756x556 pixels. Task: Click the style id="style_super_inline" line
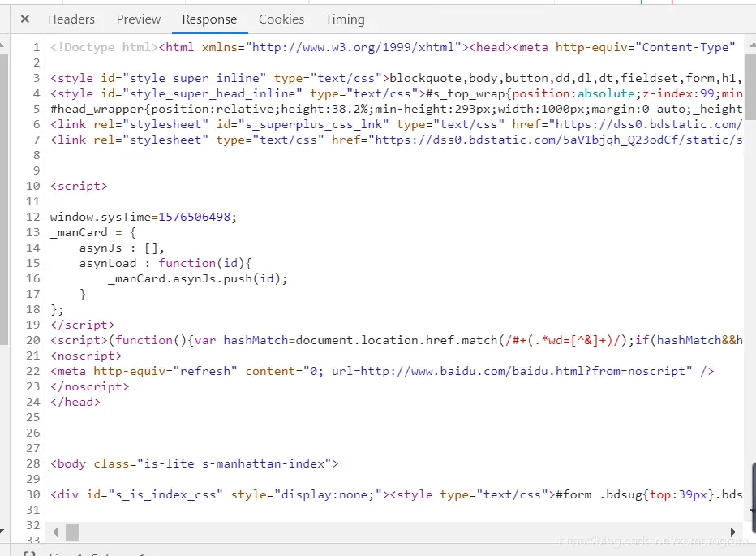pyautogui.click(x=397, y=78)
